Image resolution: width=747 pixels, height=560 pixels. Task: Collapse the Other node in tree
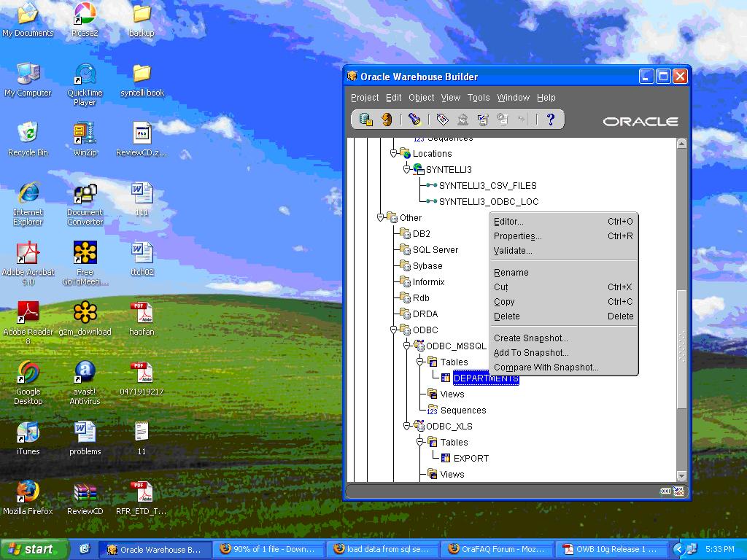[x=380, y=217]
